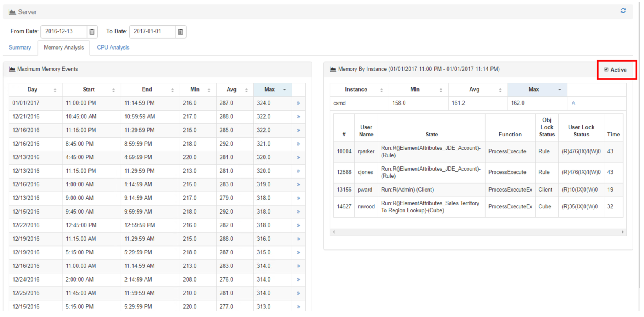The width and height of the screenshot is (644, 317).
Task: Sort instance table by Min column
Action: point(418,90)
